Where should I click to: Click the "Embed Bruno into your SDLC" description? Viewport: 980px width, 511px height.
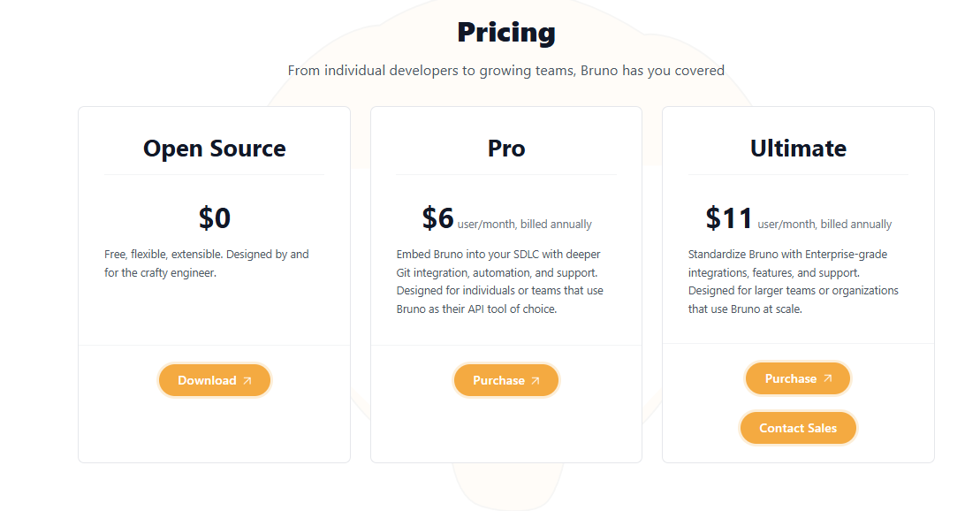500,281
